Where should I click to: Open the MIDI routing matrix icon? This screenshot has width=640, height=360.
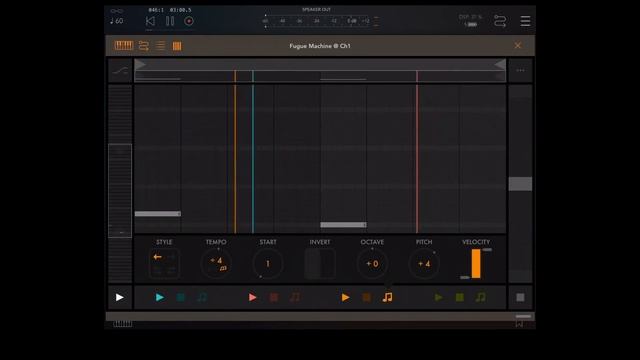[500, 21]
